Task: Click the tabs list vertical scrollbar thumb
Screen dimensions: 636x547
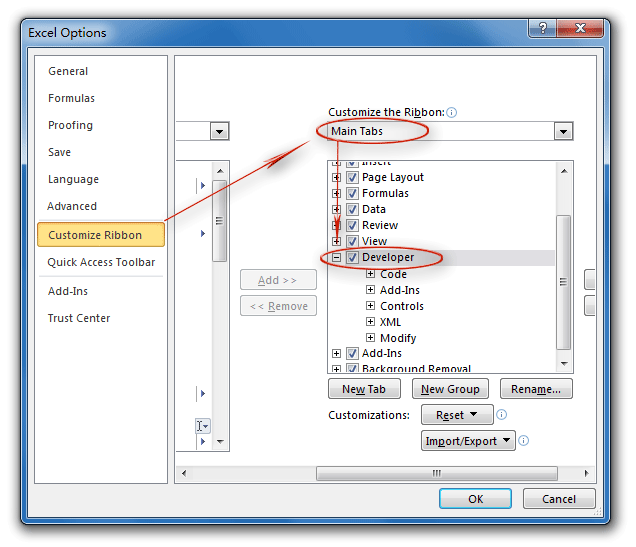Action: 563,282
